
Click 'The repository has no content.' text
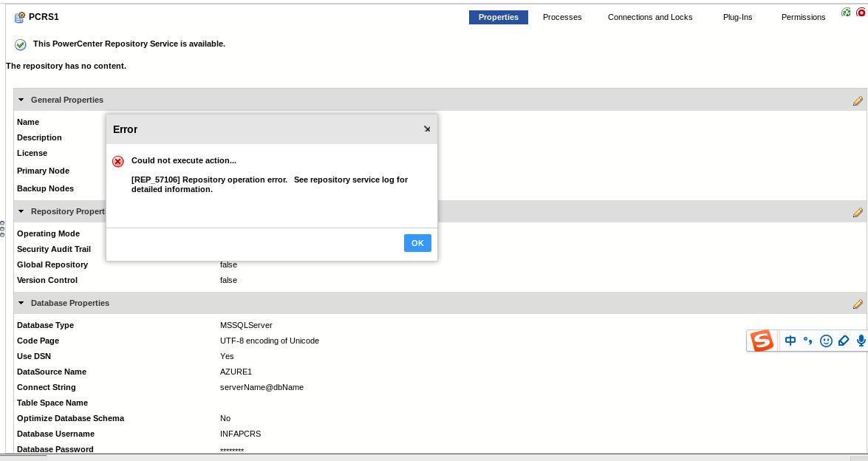click(x=66, y=66)
